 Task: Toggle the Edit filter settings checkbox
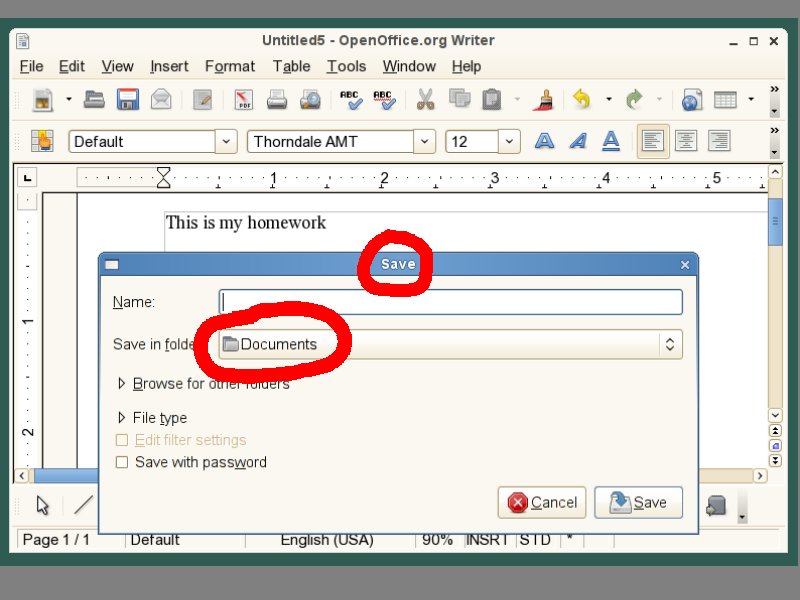pos(122,440)
